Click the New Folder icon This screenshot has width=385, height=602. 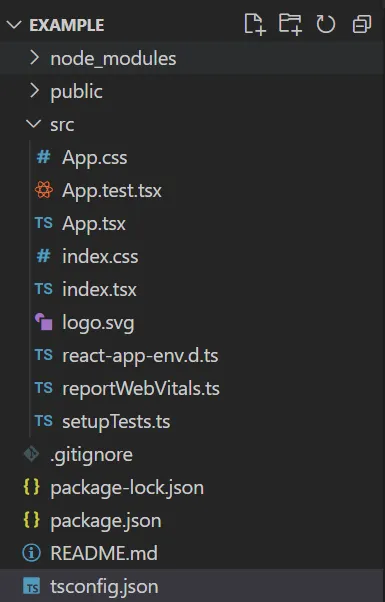tap(290, 25)
